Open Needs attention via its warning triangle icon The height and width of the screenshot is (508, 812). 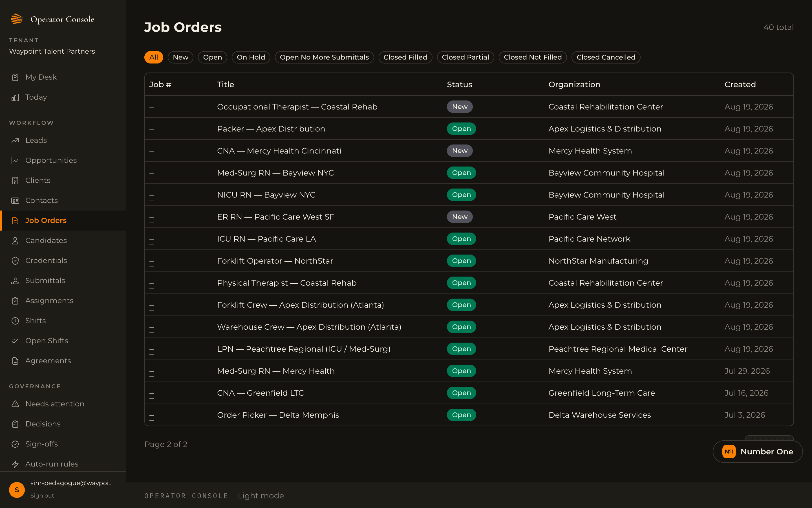click(x=15, y=404)
